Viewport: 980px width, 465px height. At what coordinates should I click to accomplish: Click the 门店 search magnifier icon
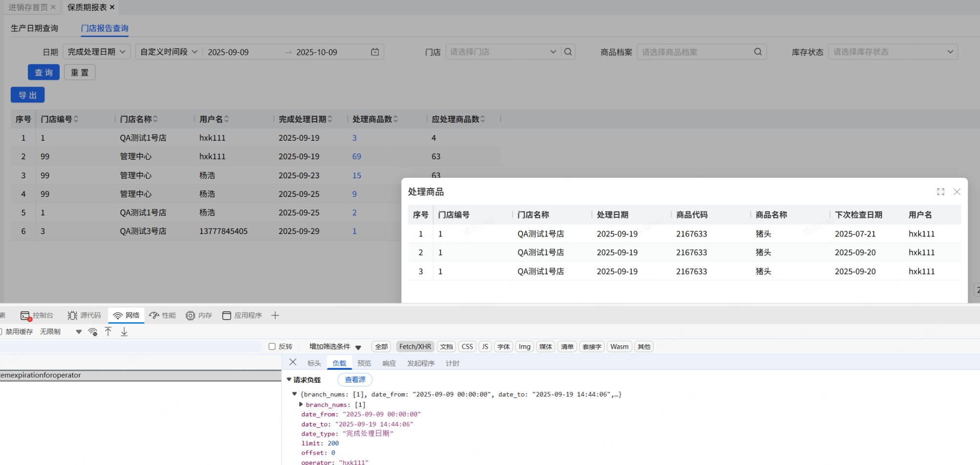click(x=568, y=52)
